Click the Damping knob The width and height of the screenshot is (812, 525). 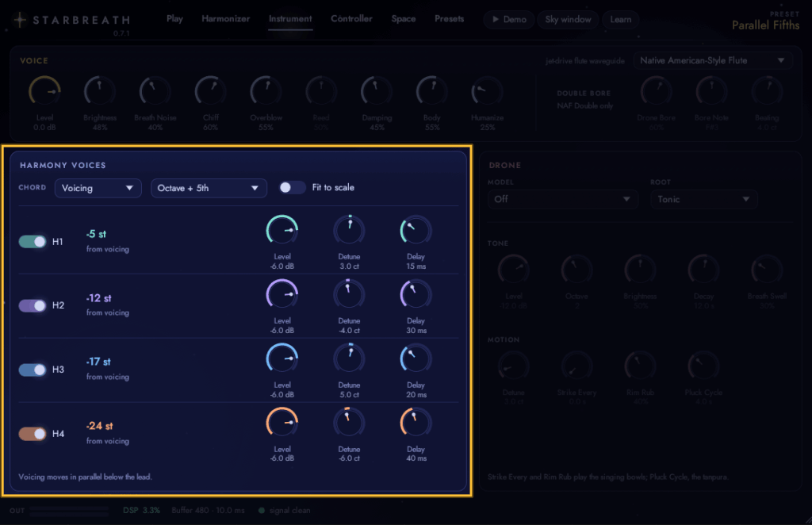(x=377, y=92)
